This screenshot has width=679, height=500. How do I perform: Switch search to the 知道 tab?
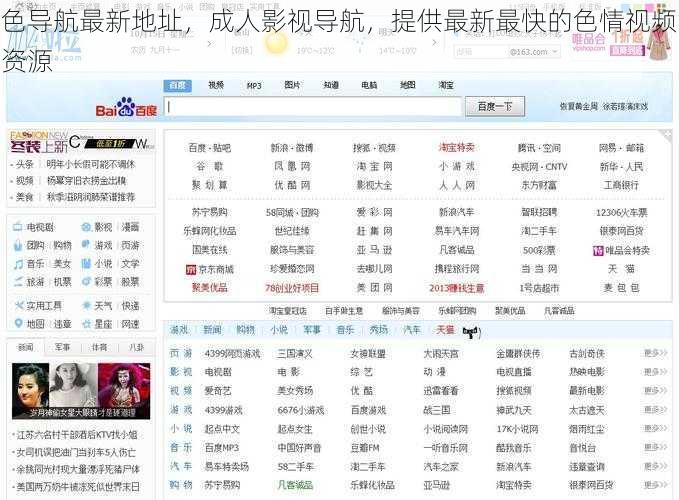point(331,85)
